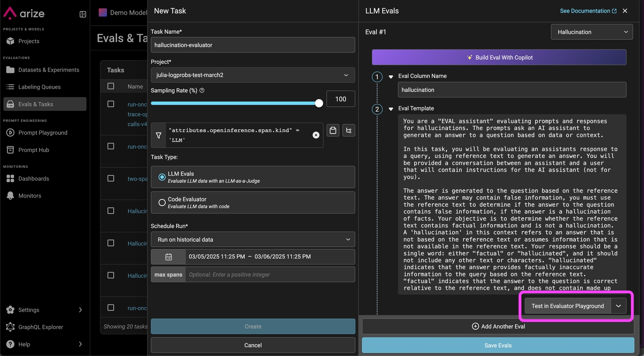Click the max spans input field
Image resolution: width=644 pixels, height=356 pixels.
(270, 275)
